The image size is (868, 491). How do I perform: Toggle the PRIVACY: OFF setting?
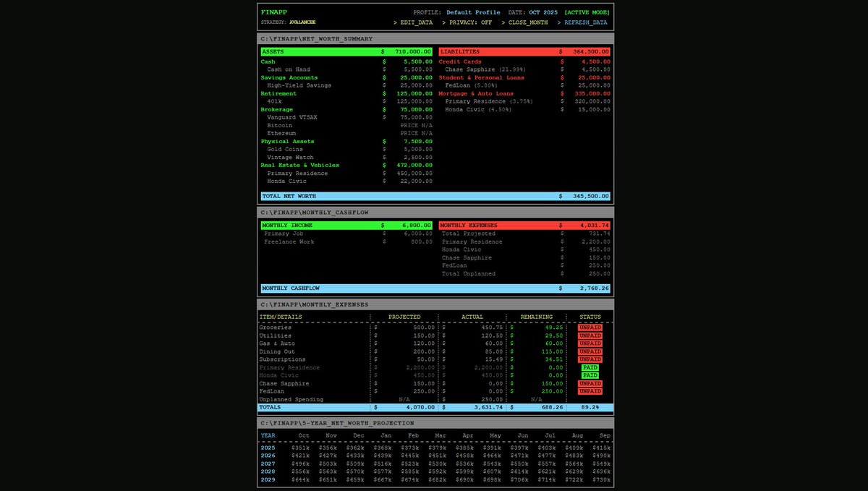pyautogui.click(x=466, y=22)
